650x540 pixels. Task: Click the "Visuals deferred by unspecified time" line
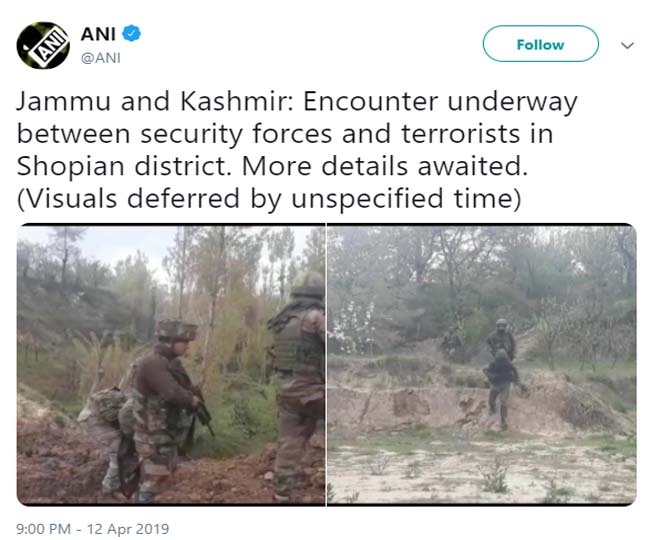(x=269, y=199)
